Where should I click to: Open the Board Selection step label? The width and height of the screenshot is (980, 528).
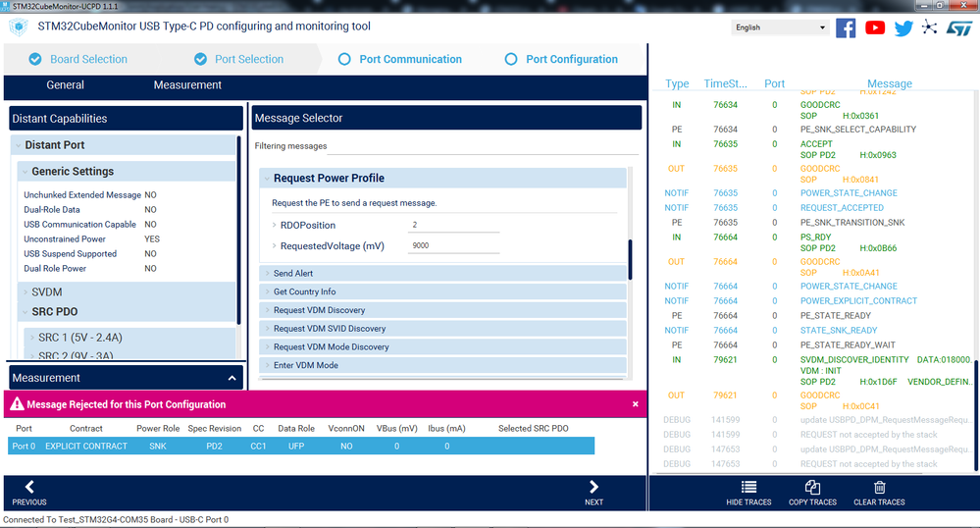(x=88, y=59)
